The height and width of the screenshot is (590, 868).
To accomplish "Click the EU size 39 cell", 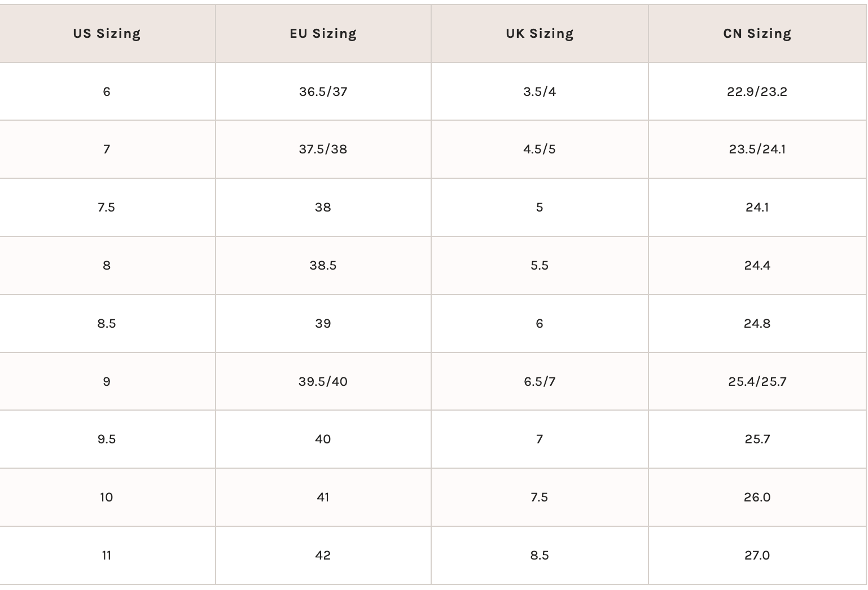I will (x=323, y=324).
